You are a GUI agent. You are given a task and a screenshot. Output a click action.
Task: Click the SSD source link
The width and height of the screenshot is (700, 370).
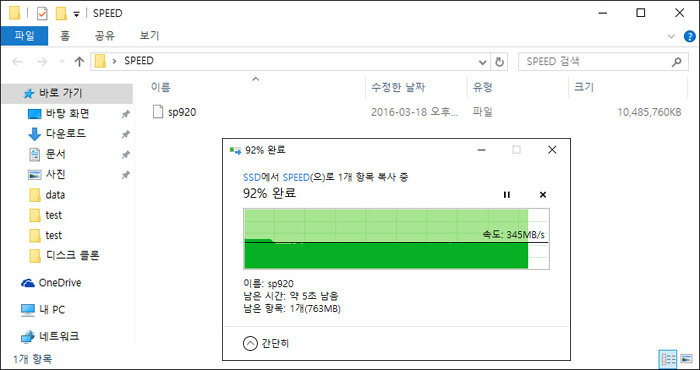pos(251,177)
